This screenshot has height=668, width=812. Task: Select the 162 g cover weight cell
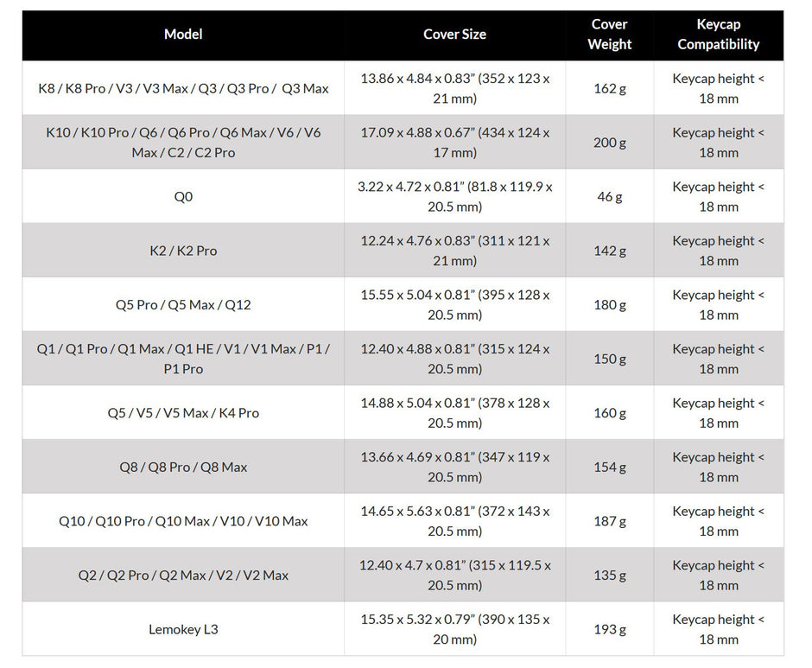click(x=610, y=88)
